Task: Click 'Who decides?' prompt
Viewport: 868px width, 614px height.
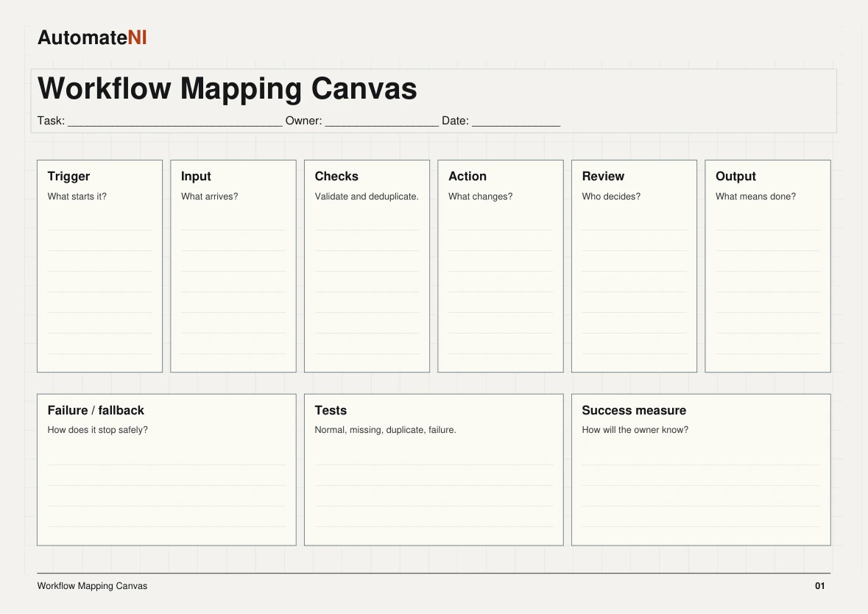Action: pos(611,197)
